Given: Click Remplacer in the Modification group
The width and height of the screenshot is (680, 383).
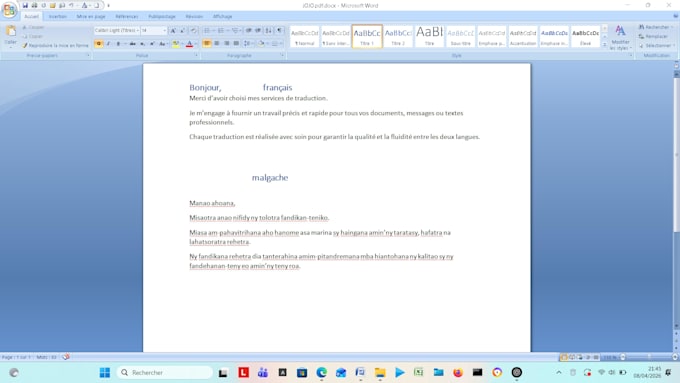Looking at the screenshot, I should tap(654, 36).
